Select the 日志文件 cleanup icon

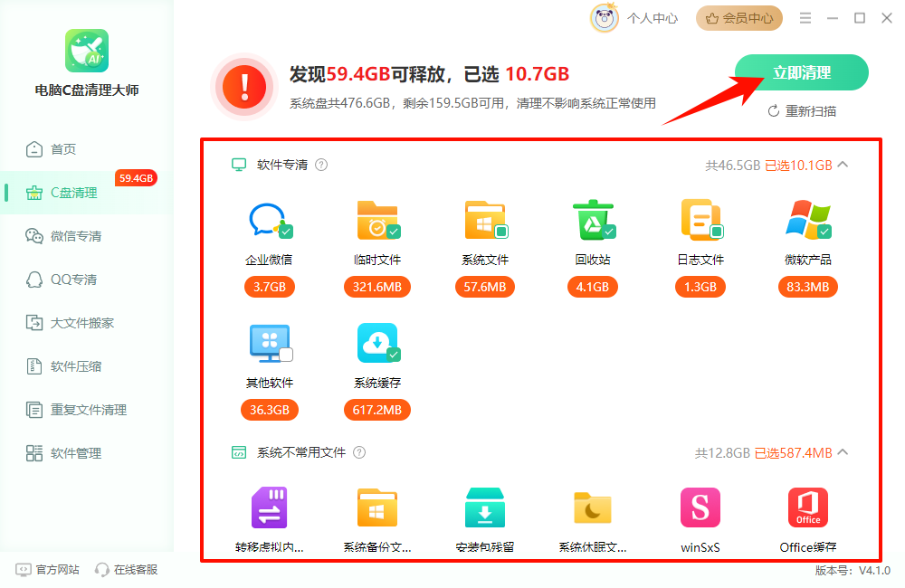pyautogui.click(x=700, y=219)
